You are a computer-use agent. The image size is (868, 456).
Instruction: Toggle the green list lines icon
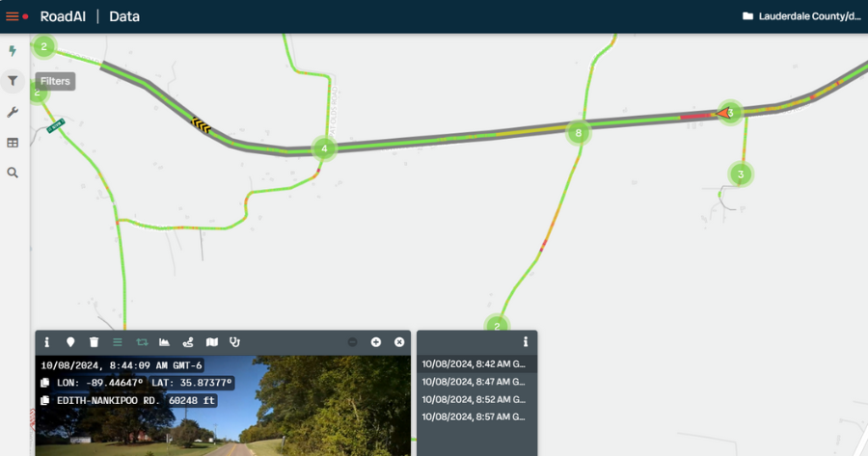coord(118,342)
